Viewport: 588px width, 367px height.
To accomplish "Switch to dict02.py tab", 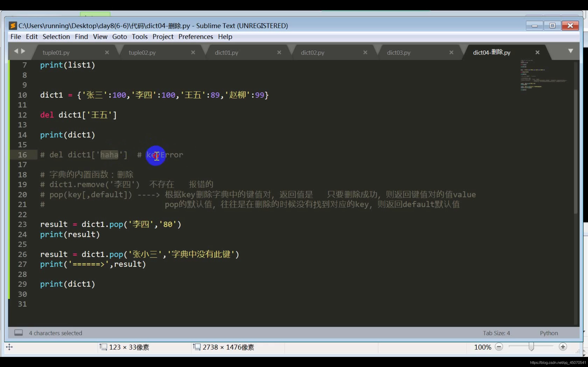I will (x=312, y=53).
